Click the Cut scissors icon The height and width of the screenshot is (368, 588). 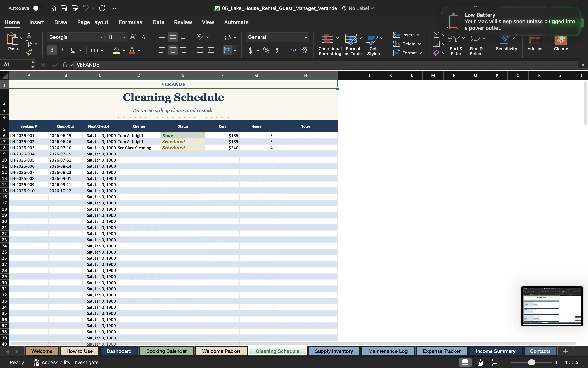click(29, 35)
